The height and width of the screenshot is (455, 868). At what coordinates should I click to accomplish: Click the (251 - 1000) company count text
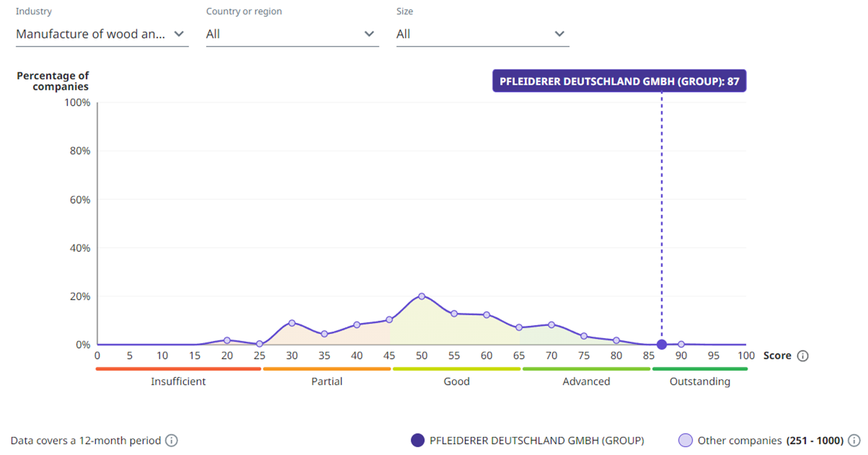(x=815, y=441)
